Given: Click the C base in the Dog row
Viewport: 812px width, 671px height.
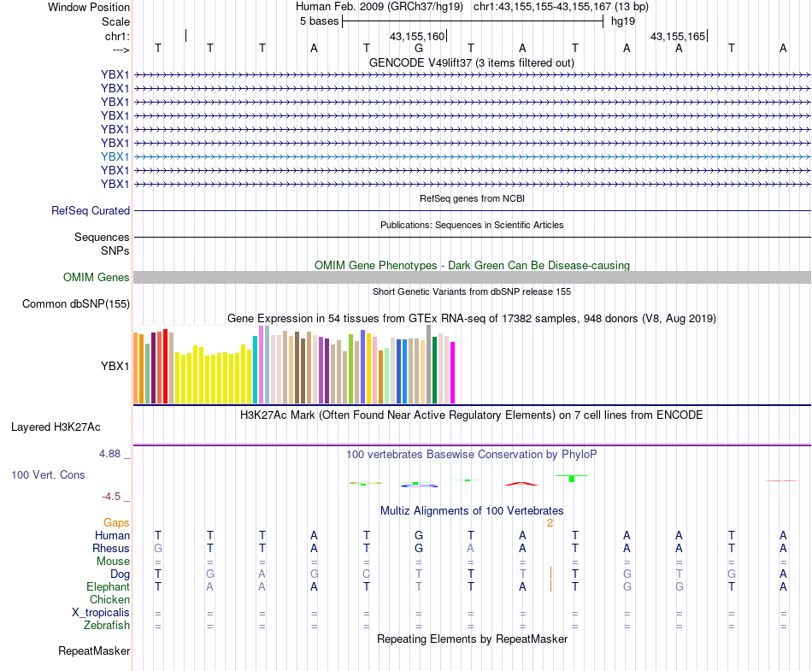Looking at the screenshot, I should click(366, 574).
